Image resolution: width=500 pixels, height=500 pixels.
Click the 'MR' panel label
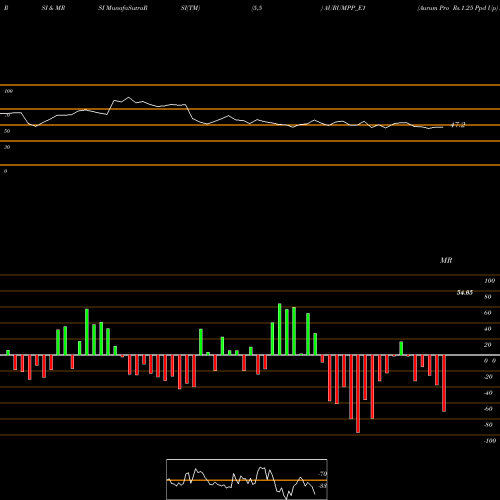click(446, 260)
